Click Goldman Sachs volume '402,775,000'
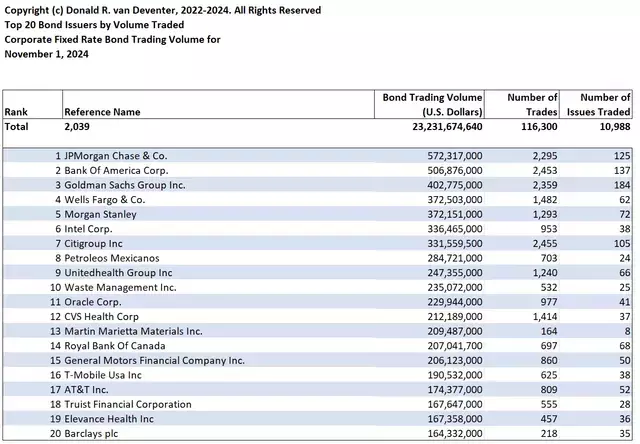Image resolution: width=640 pixels, height=444 pixels. (455, 185)
